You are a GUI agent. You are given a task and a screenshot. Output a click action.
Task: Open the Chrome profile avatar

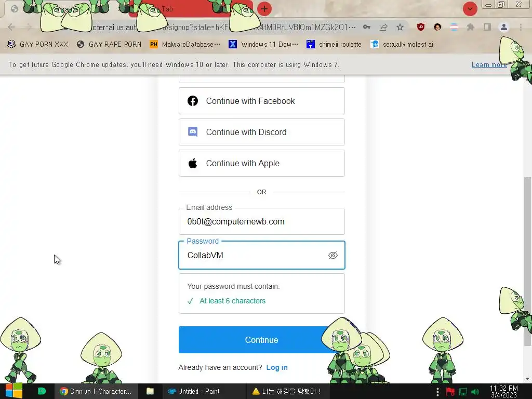pos(504,27)
